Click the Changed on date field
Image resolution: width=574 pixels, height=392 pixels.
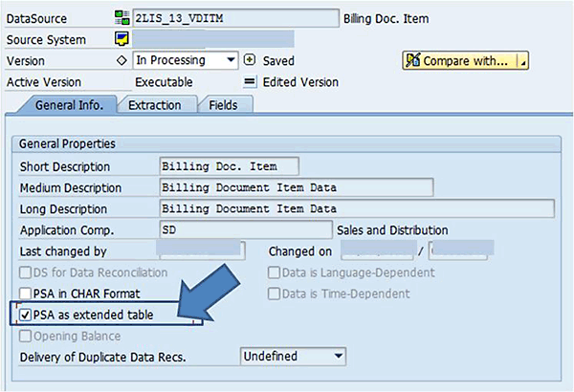379,250
